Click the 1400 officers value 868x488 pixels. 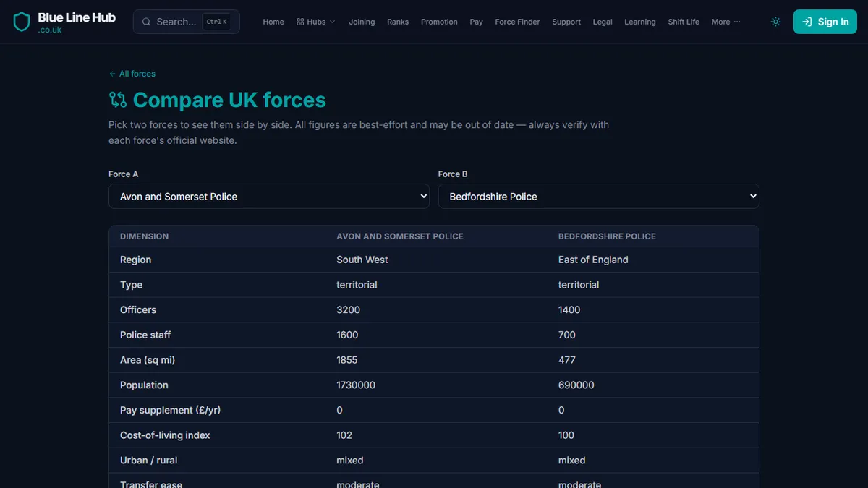tap(569, 309)
